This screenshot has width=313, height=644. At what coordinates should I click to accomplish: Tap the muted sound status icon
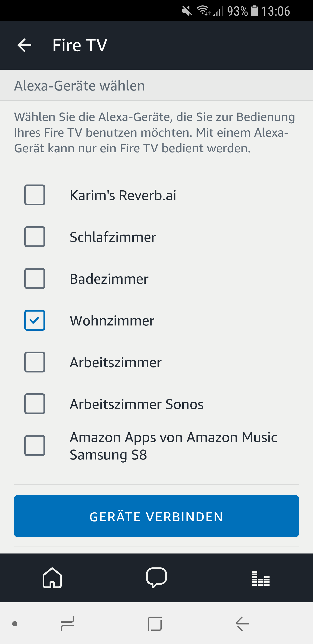pos(187,11)
